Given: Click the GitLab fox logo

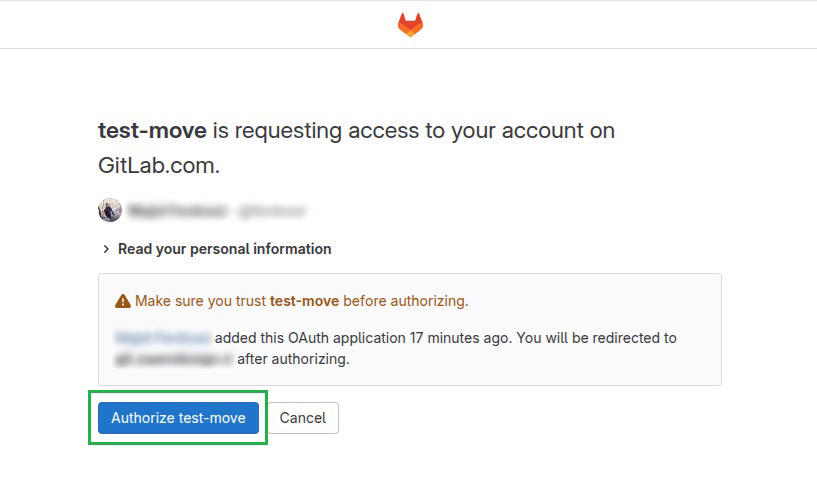Looking at the screenshot, I should 410,24.
